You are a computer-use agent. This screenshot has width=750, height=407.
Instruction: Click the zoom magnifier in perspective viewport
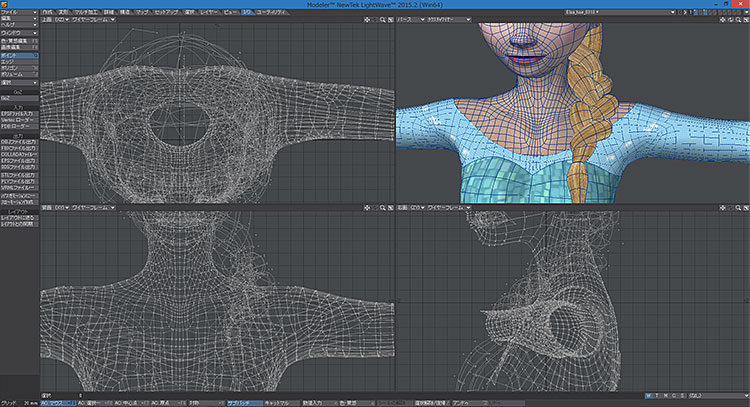(x=738, y=20)
